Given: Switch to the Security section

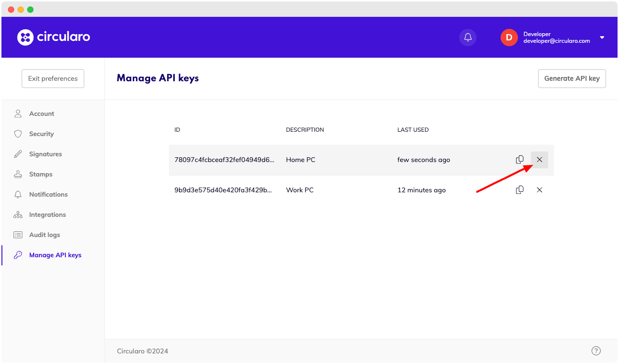Looking at the screenshot, I should pos(42,134).
